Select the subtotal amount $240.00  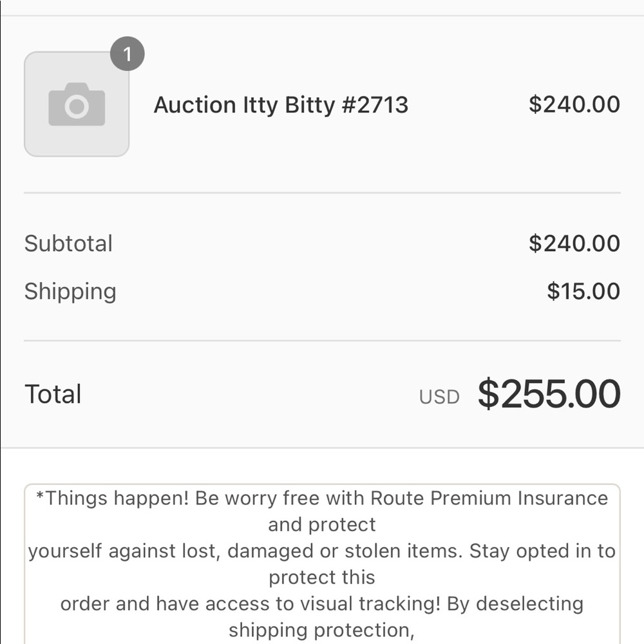tap(574, 243)
